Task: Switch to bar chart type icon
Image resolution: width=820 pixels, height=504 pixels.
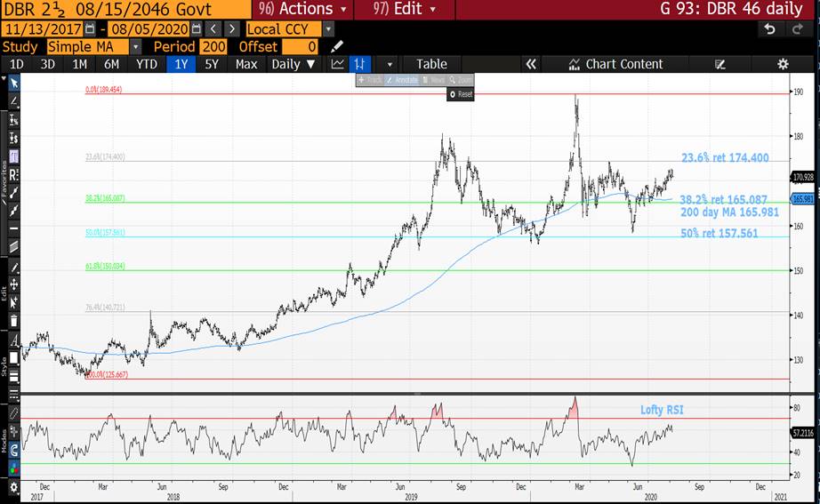Action: 360,64
